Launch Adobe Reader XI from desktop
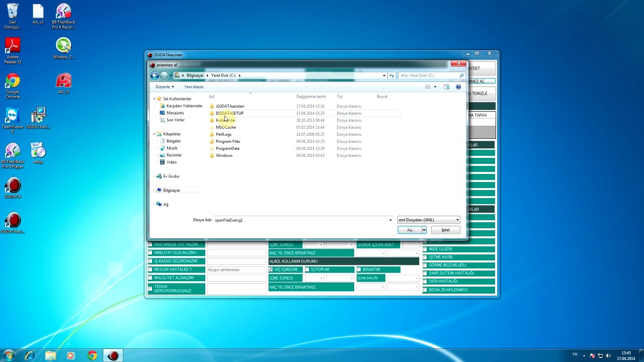 tap(13, 51)
